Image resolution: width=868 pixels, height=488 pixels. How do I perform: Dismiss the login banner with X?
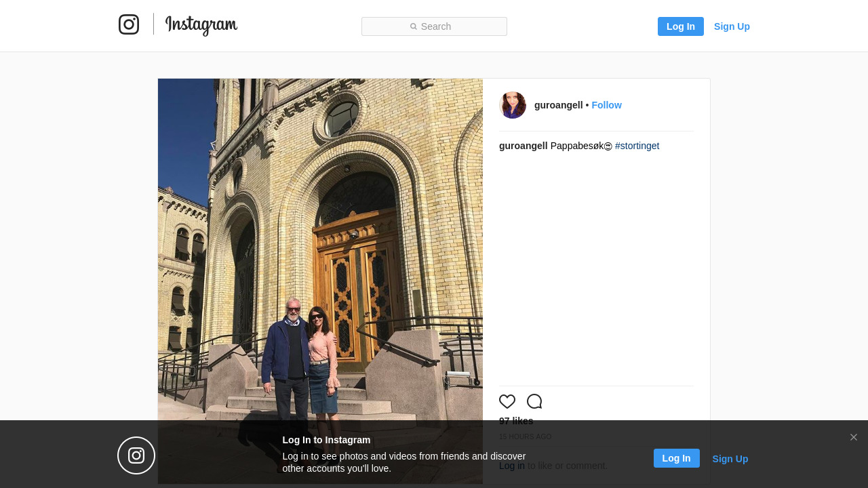click(854, 437)
